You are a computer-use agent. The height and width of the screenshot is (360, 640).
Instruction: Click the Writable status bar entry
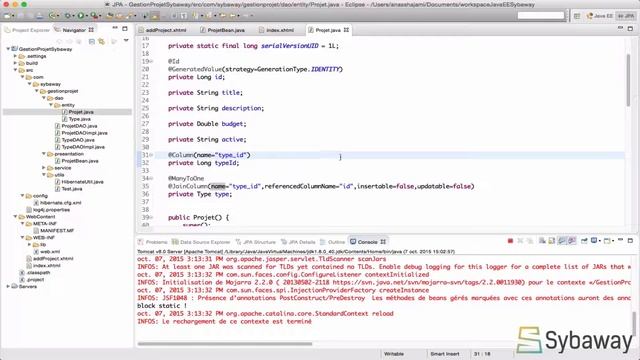(x=394, y=354)
